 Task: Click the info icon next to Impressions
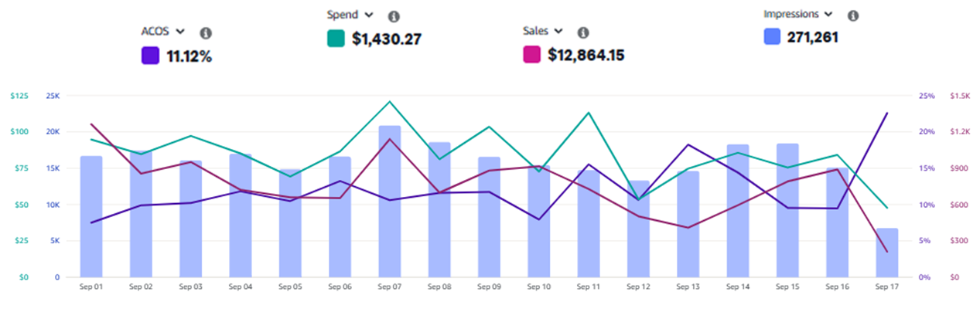pyautogui.click(x=853, y=15)
